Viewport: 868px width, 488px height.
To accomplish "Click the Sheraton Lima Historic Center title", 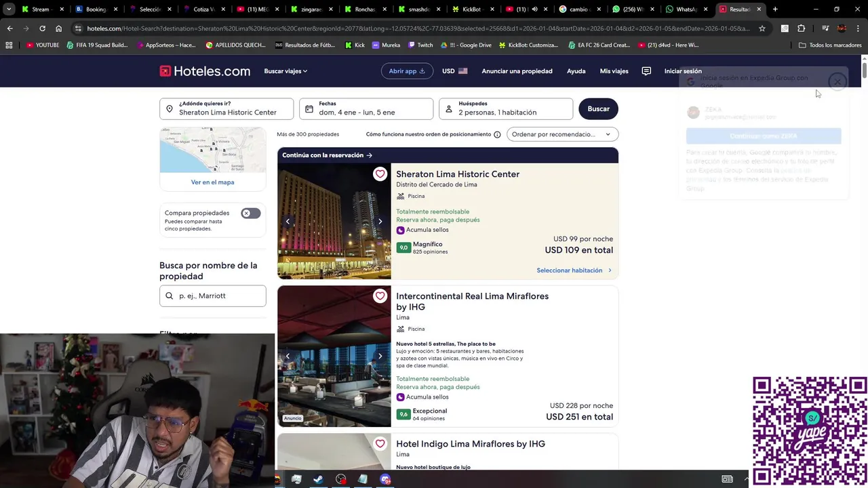I will (x=458, y=174).
